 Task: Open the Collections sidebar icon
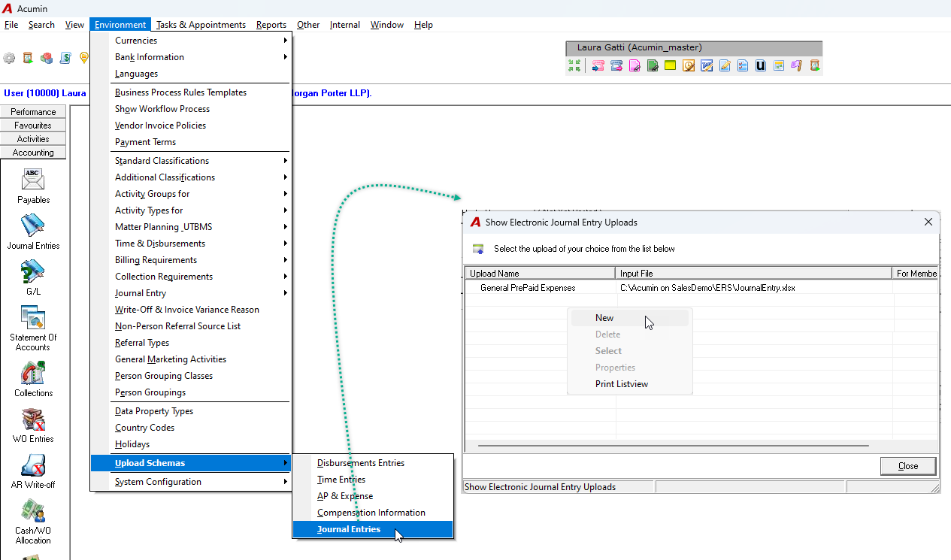(33, 379)
